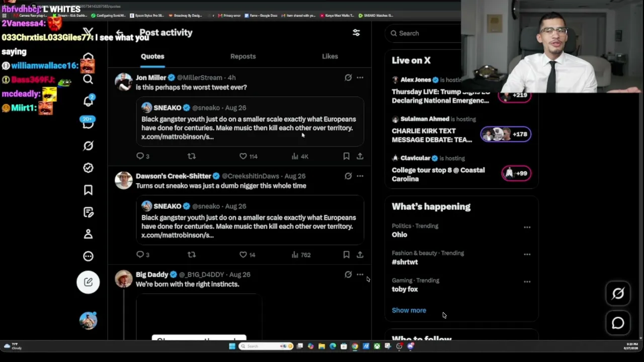
Task: View analytics on the 762-view post
Action: 301,255
